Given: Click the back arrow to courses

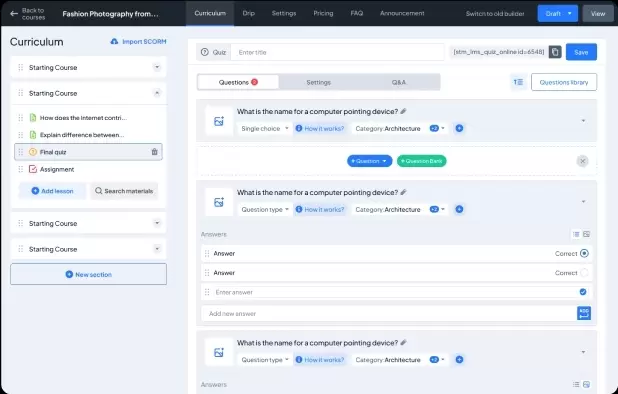Looking at the screenshot, I should [x=14, y=13].
